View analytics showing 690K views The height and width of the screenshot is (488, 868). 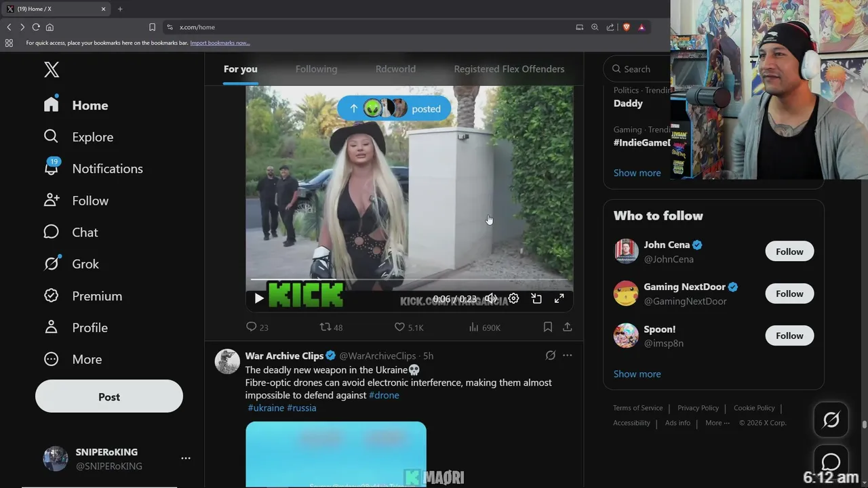484,327
